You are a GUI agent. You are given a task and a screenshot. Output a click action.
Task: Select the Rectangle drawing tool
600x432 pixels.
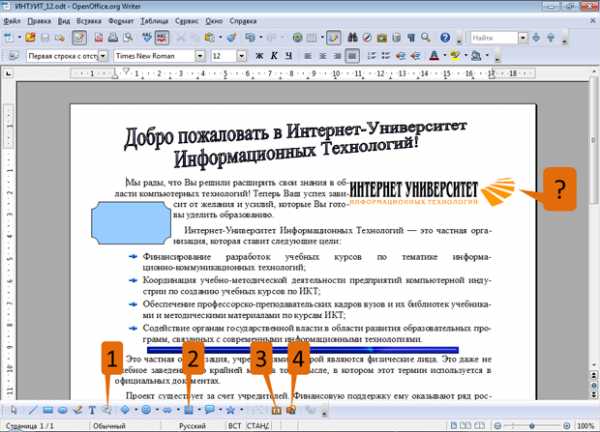point(48,410)
